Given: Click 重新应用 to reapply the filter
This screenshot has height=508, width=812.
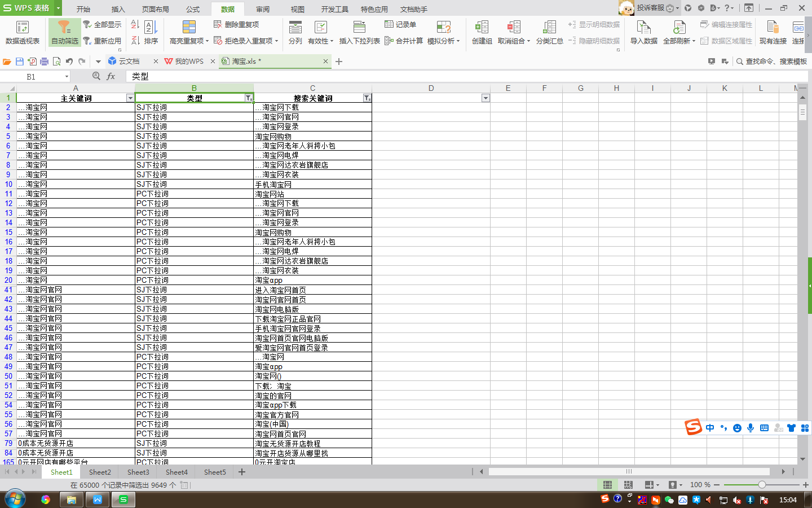Looking at the screenshot, I should click(102, 41).
